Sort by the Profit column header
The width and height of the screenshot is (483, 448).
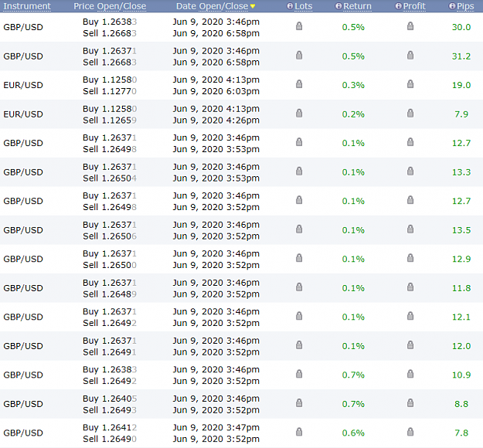tap(414, 6)
